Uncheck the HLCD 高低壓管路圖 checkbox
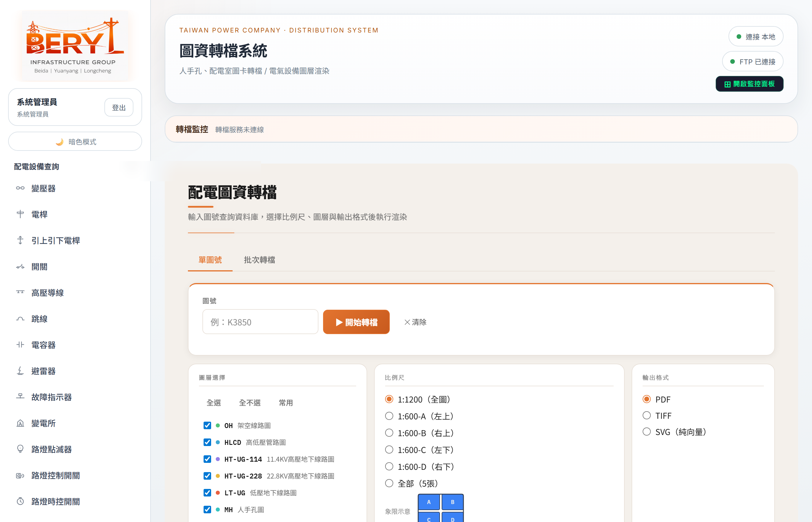Image resolution: width=812 pixels, height=522 pixels. click(x=207, y=442)
